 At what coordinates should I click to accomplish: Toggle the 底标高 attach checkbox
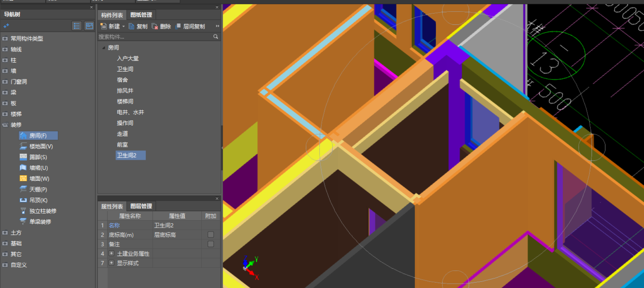point(211,235)
